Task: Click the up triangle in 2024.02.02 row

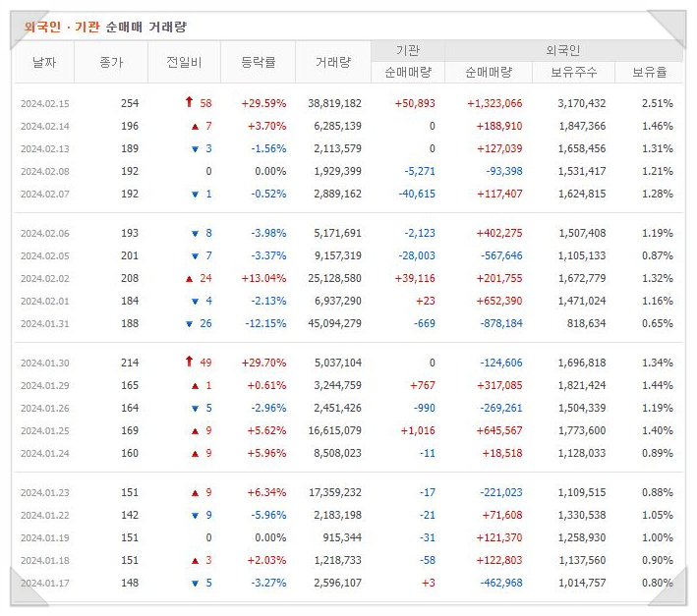Action: [189, 279]
